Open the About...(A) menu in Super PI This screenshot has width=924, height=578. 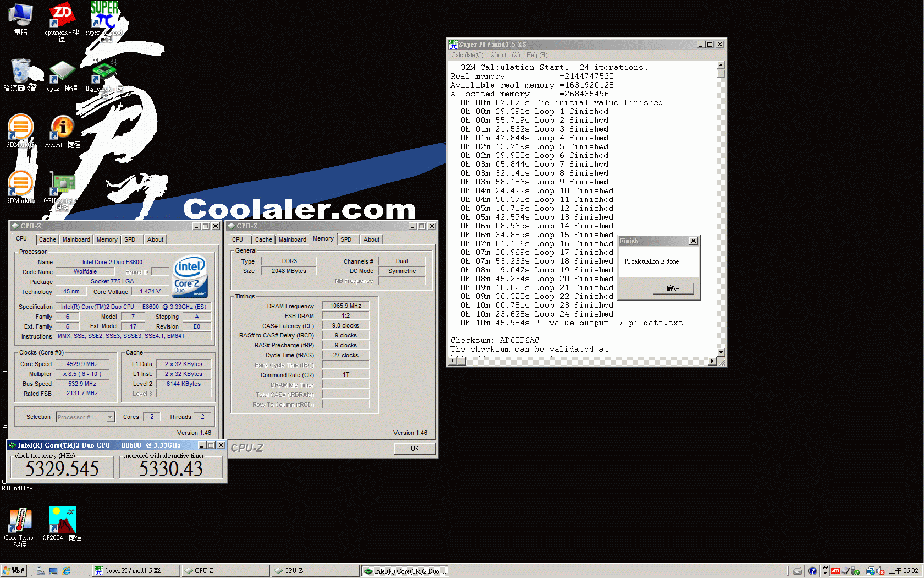tap(504, 55)
